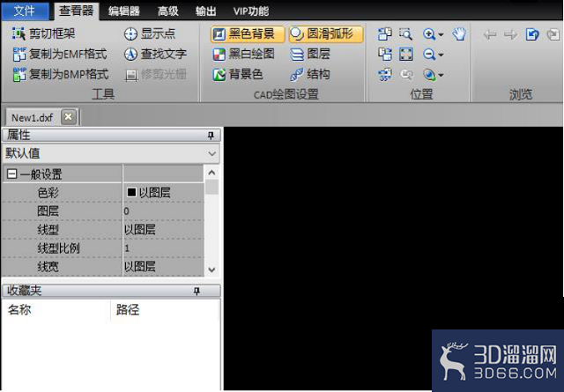Select the 剪切框架 crop frame tool
Screen dimensions: 564x392
click(43, 33)
